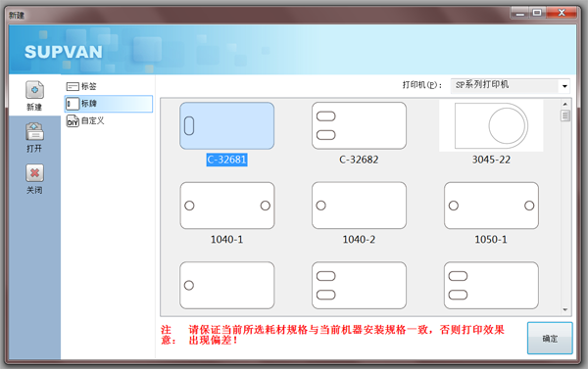Click the 确定 confirm button
The height and width of the screenshot is (369, 588).
pos(550,339)
